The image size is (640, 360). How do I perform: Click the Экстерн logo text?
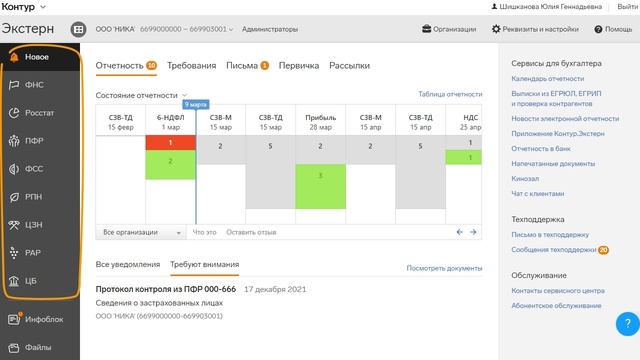[x=28, y=29]
